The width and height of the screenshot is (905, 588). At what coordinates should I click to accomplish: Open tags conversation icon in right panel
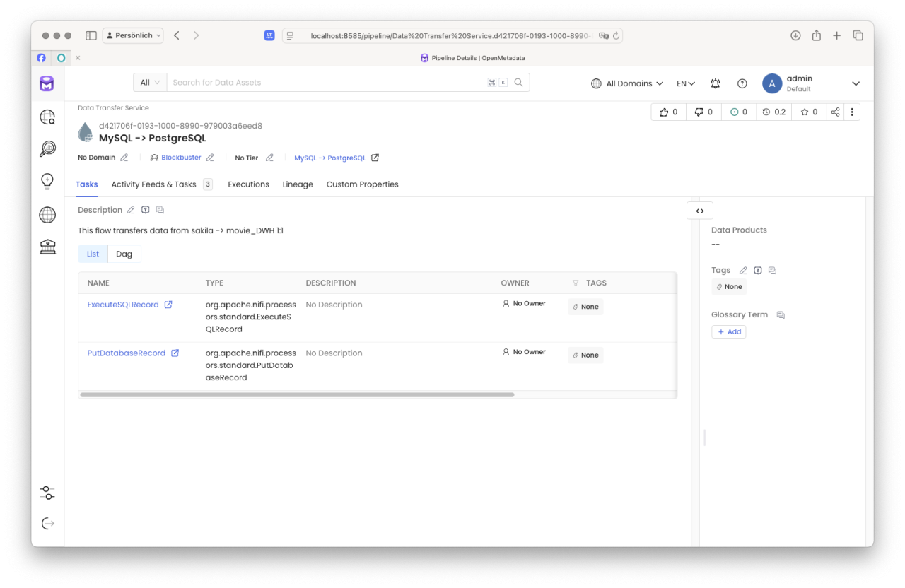772,270
